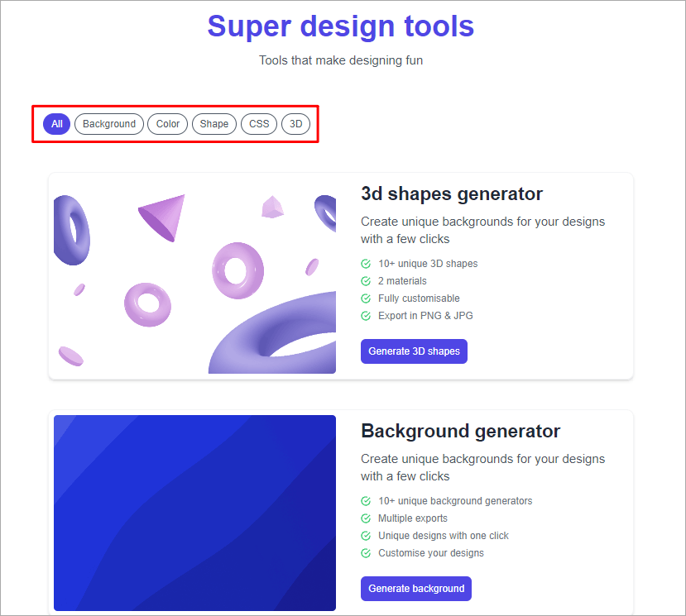The image size is (686, 616).
Task: Click the checkmark beside "Fully customisable"
Action: [365, 298]
